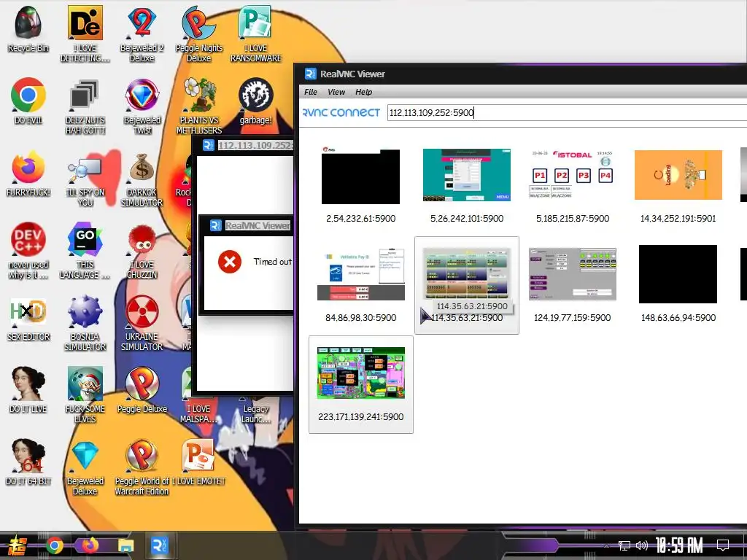
Task: Click the red error icon in Timed out dialog
Action: click(x=230, y=262)
